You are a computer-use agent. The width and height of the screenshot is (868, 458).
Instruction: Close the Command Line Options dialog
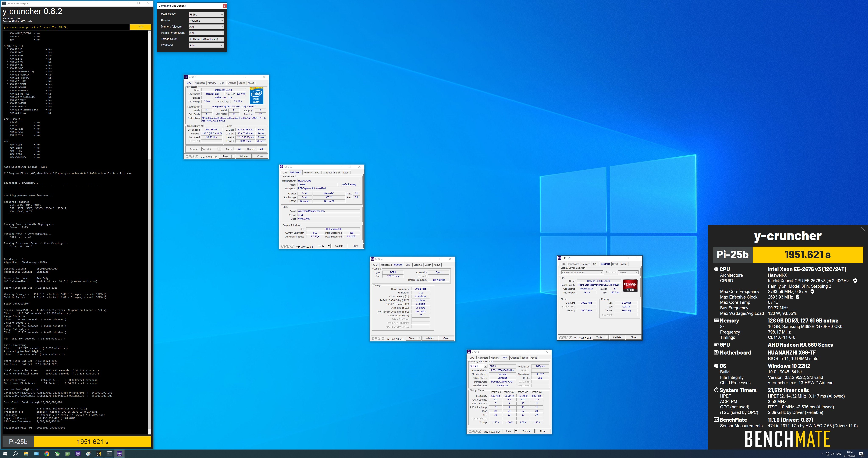pyautogui.click(x=224, y=6)
